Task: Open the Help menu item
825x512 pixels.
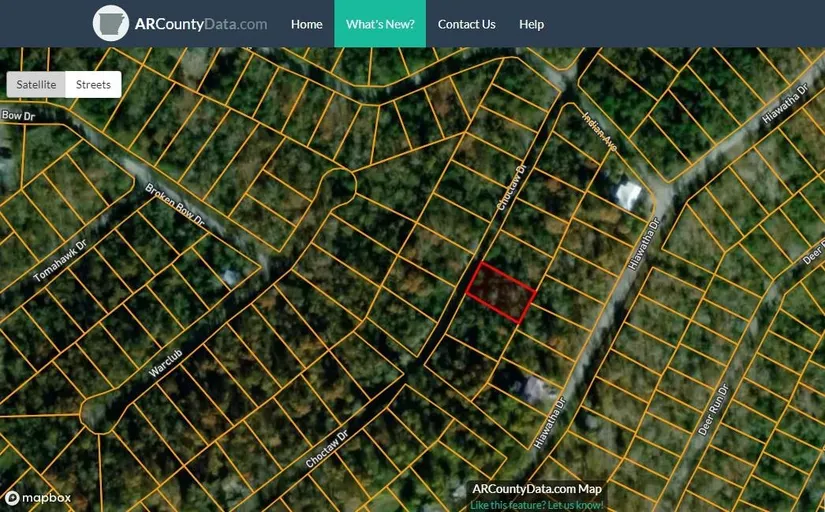Action: tap(531, 24)
